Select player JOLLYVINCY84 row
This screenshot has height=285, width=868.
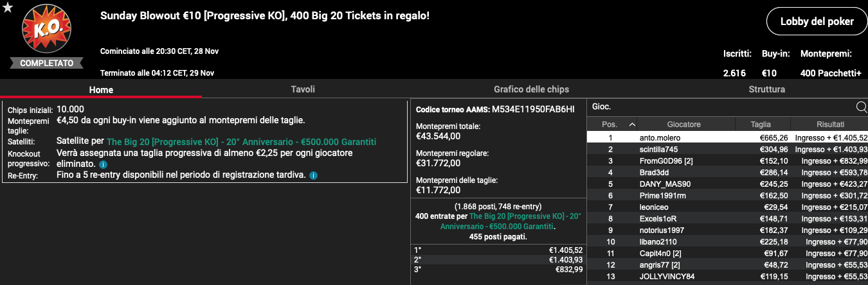point(727,276)
